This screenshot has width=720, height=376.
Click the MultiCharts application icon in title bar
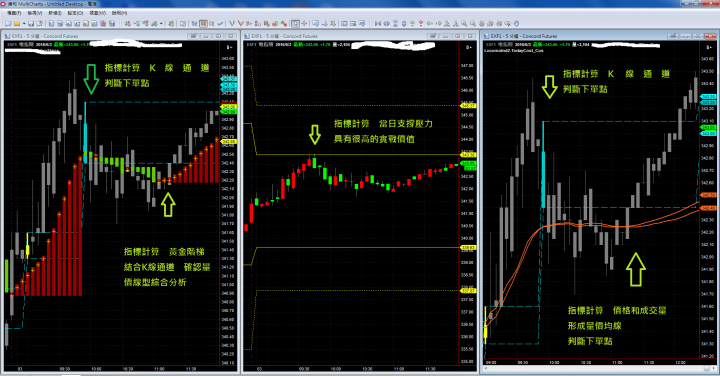tap(4, 4)
